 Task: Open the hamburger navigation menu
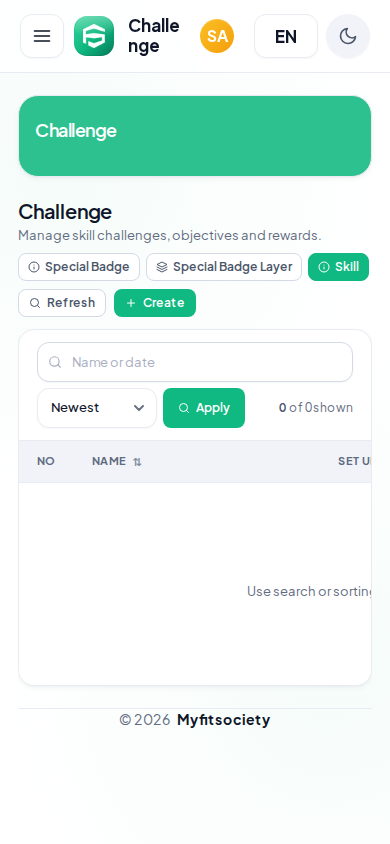(42, 36)
